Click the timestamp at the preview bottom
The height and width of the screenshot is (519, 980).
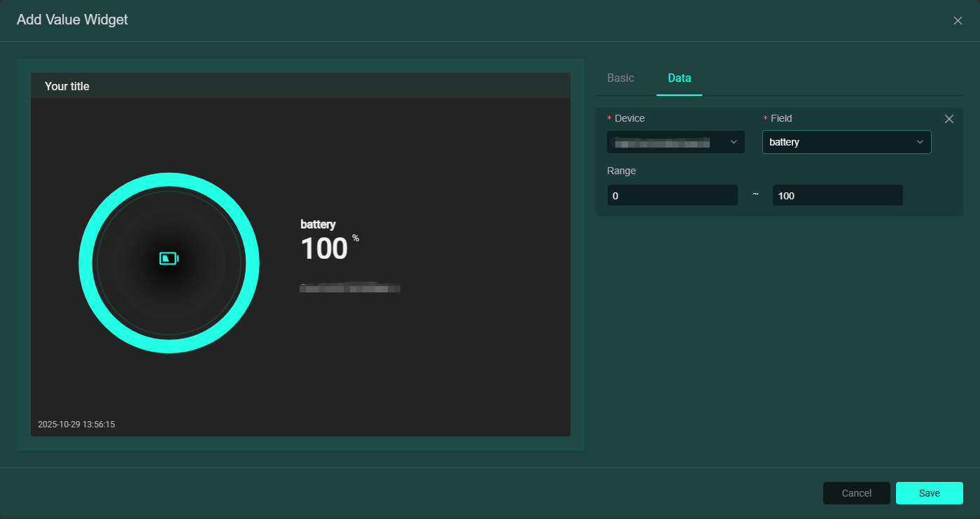click(76, 425)
